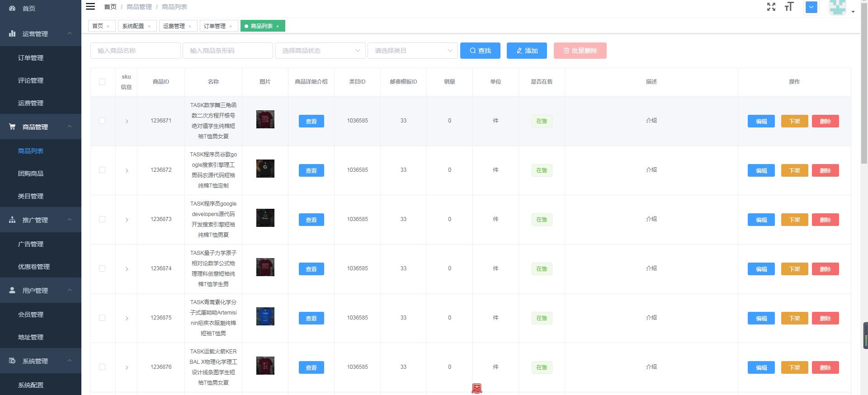This screenshot has width=868, height=395.
Task: Toggle the hamburger sidebar collapse icon
Action: (x=90, y=6)
